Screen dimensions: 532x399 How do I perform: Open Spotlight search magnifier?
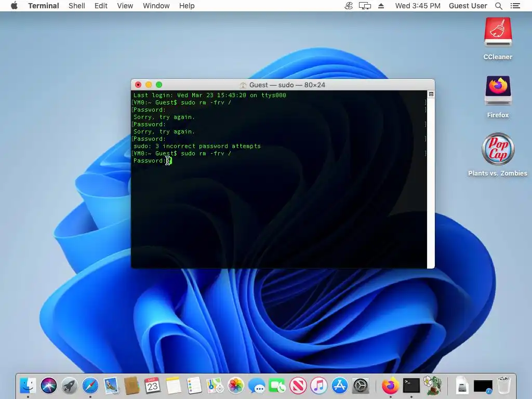click(x=498, y=6)
